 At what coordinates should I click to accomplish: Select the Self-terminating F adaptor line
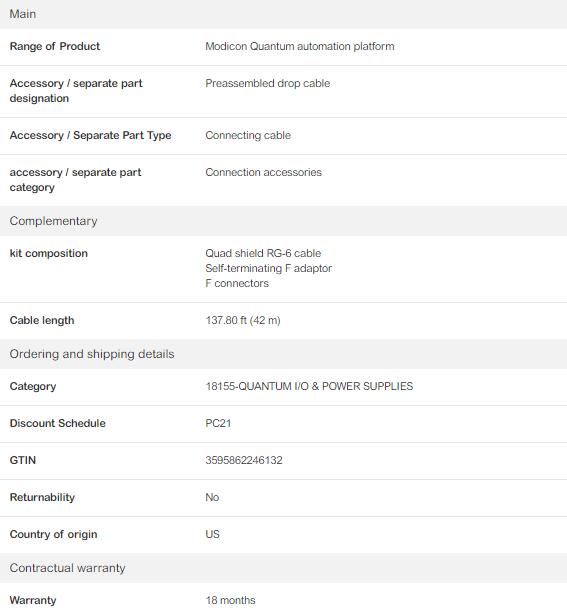click(x=268, y=268)
